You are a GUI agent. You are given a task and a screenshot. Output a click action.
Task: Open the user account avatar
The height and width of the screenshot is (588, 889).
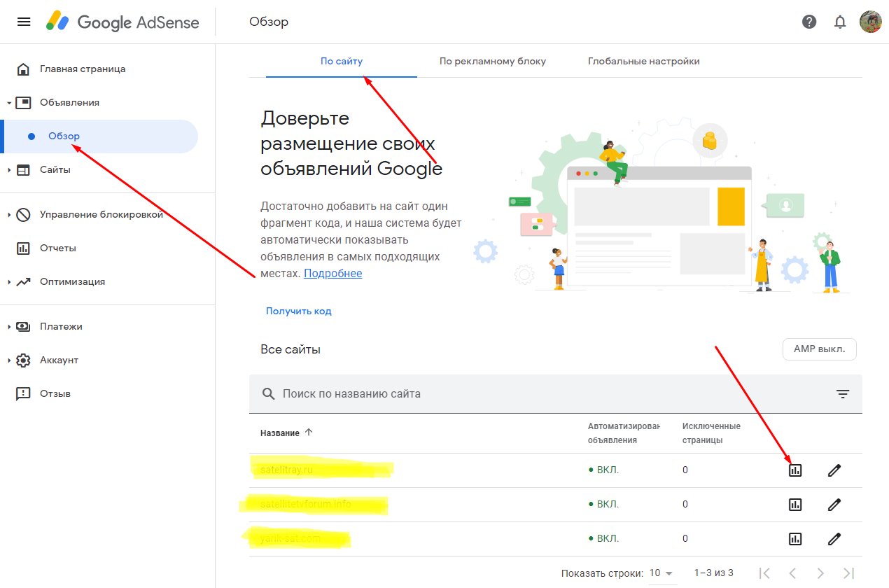click(x=870, y=22)
